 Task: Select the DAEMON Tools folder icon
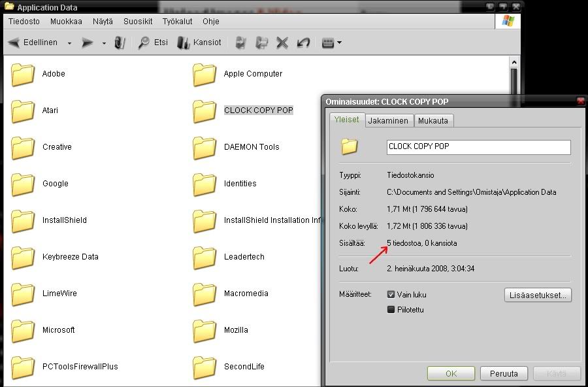point(204,148)
